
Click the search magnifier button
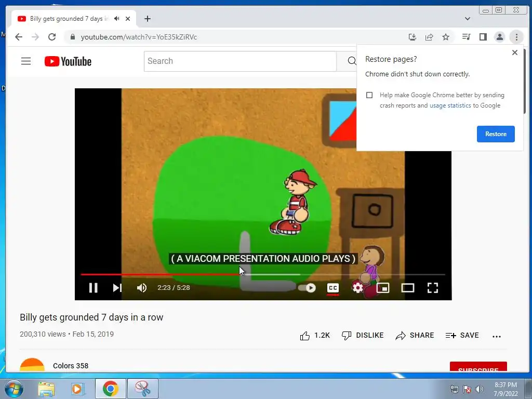pyautogui.click(x=352, y=61)
